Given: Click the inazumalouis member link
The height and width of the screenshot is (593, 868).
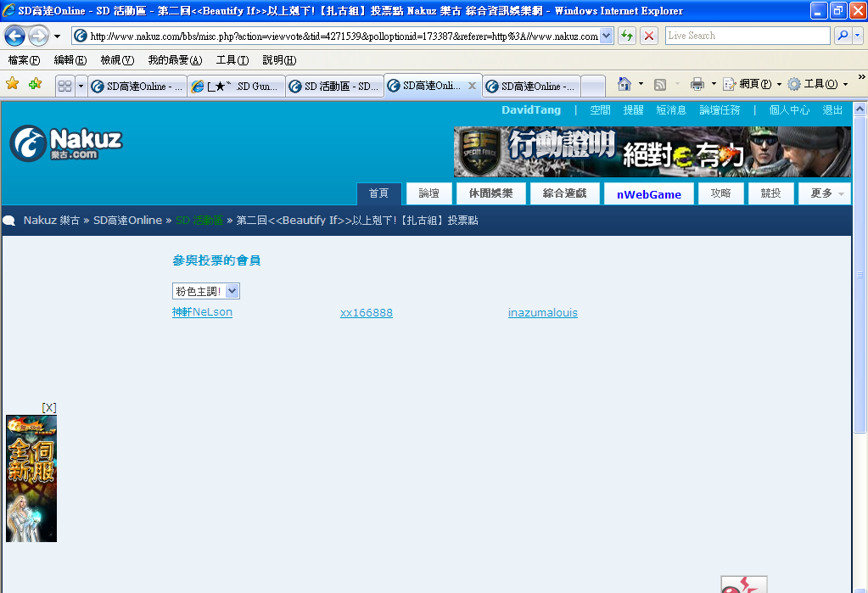Looking at the screenshot, I should 542,313.
